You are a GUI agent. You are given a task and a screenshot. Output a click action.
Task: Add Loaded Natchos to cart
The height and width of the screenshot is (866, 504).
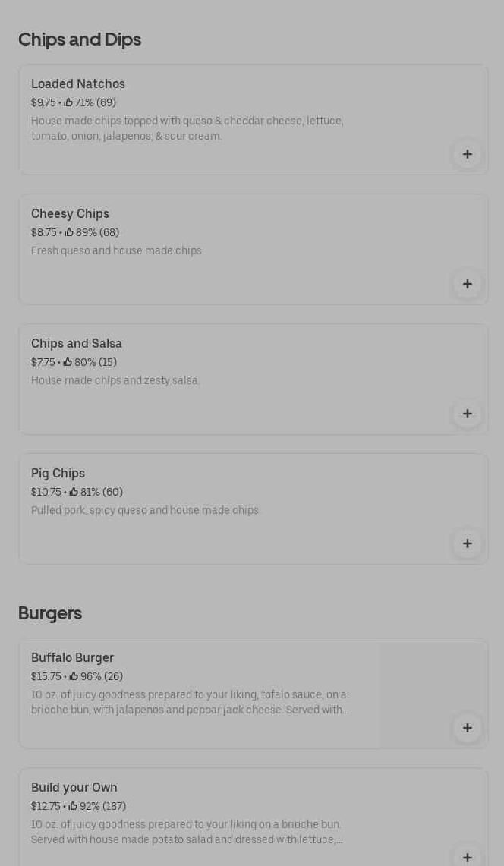tap(467, 154)
